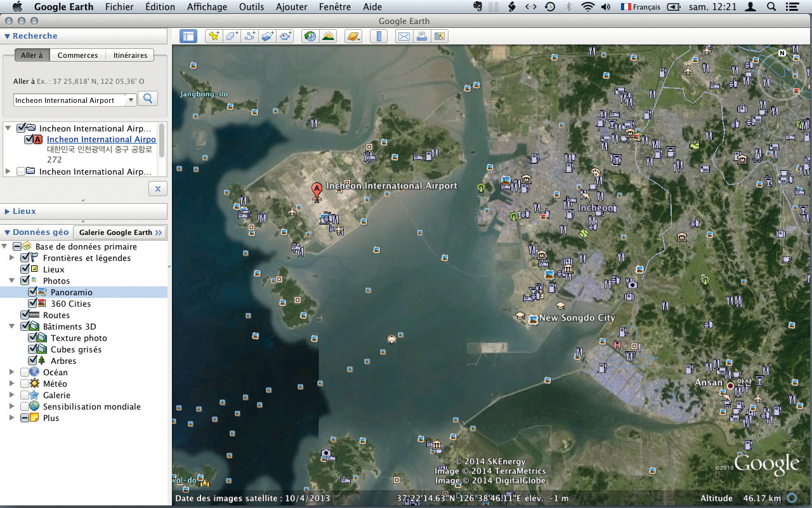The height and width of the screenshot is (508, 812).
Task: Uncheck the Frontières et légendes layer
Action: point(25,258)
